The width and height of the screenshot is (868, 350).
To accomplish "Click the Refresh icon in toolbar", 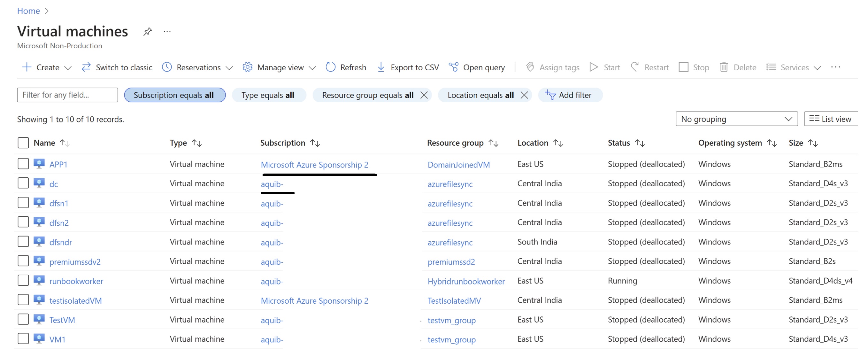I will (330, 67).
